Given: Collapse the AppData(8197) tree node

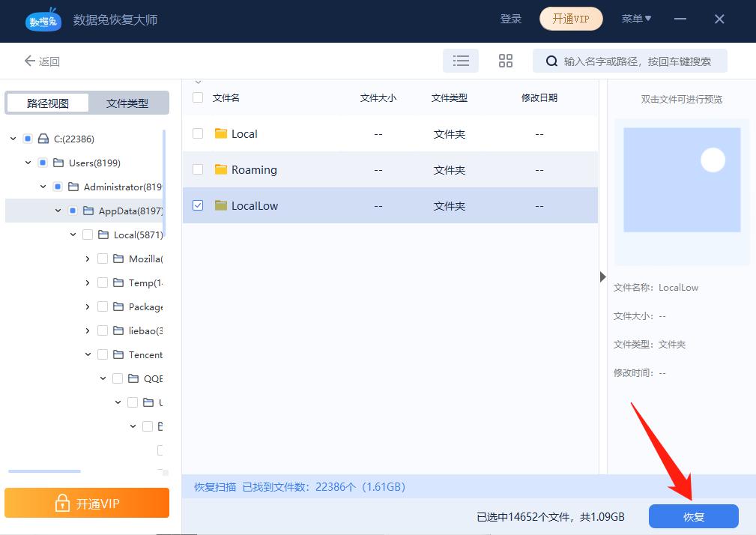Looking at the screenshot, I should point(58,211).
